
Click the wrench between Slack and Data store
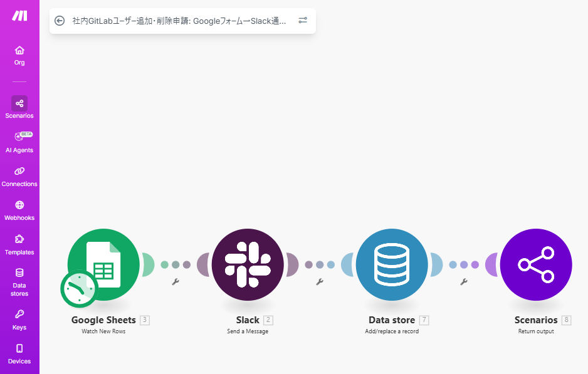pos(320,282)
